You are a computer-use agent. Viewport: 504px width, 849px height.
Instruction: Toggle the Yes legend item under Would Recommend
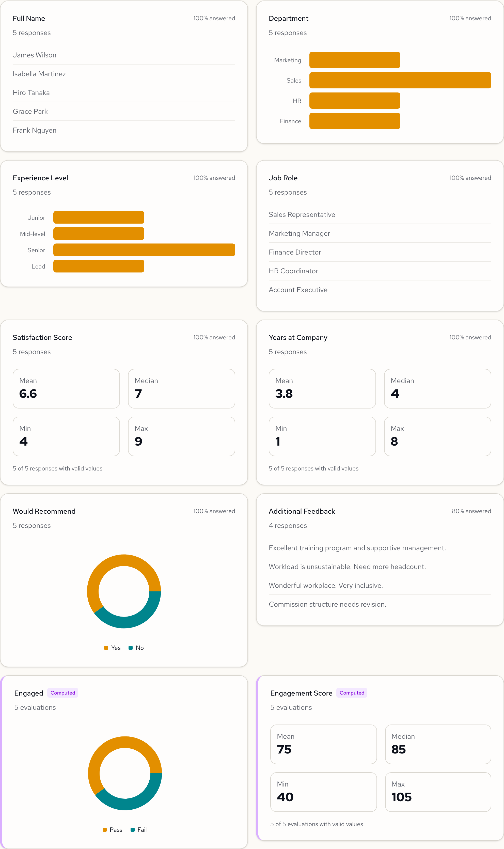pos(112,648)
